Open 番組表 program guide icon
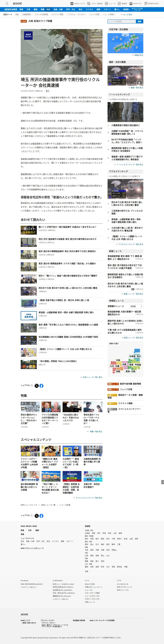Image resolution: width=164 pixels, height=644 pixels. (x=122, y=3)
